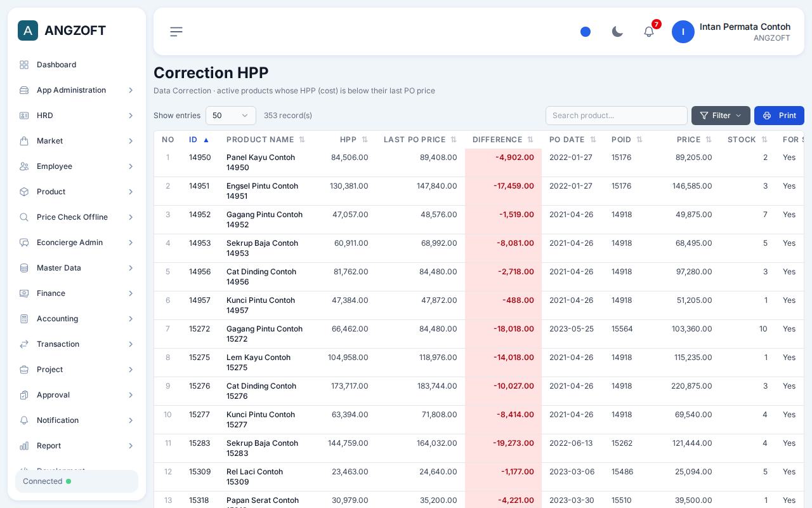The width and height of the screenshot is (812, 508).
Task: Expand the Market menu chevron
Action: [131, 141]
